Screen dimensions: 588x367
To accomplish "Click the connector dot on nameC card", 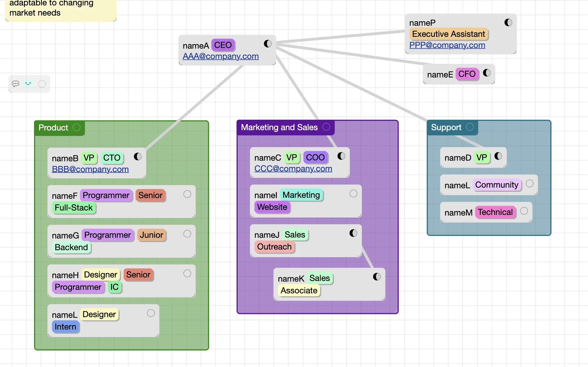I will 341,156.
